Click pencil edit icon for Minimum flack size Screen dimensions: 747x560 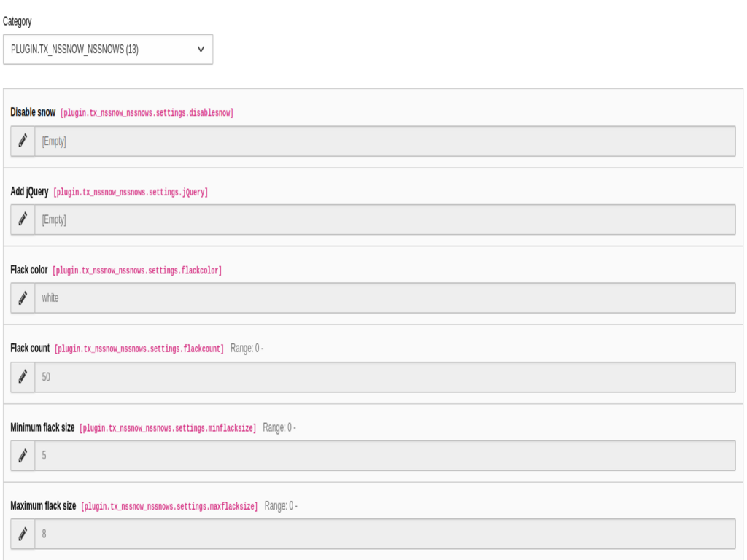[x=23, y=456]
